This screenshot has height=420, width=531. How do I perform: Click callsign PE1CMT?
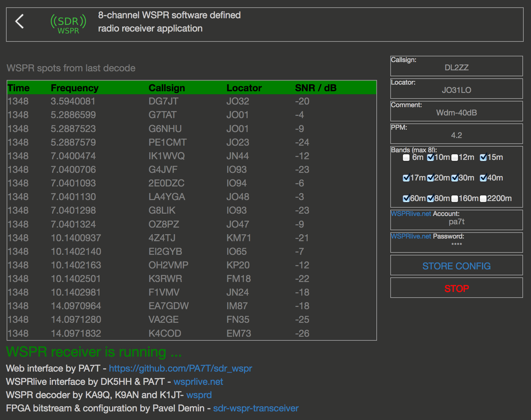tap(168, 142)
